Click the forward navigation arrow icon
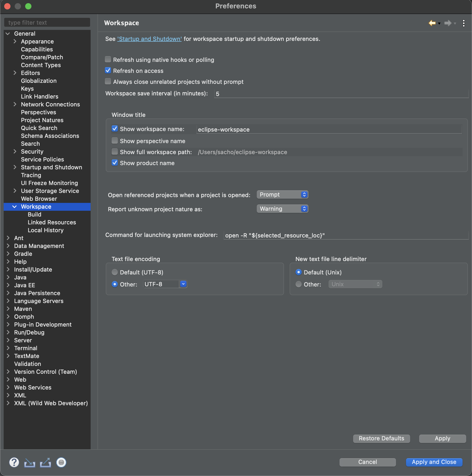This screenshot has width=472, height=476. [x=448, y=23]
